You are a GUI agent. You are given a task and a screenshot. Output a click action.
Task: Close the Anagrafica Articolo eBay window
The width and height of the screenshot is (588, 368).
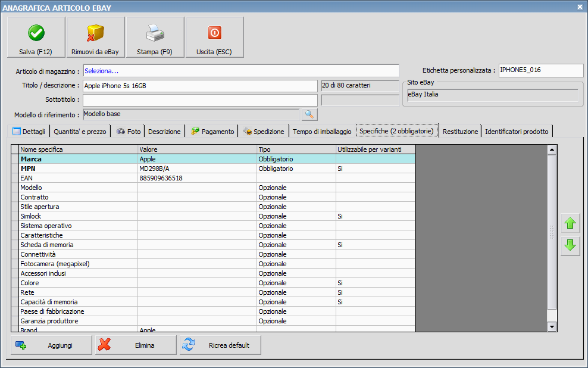[x=580, y=7]
